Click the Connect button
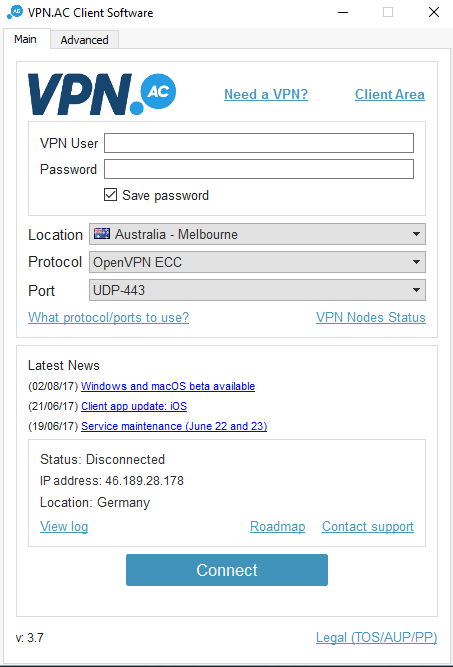 point(227,570)
